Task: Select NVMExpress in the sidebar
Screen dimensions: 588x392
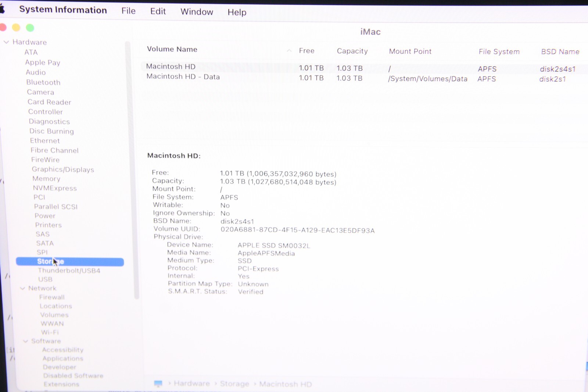Action: tap(55, 188)
